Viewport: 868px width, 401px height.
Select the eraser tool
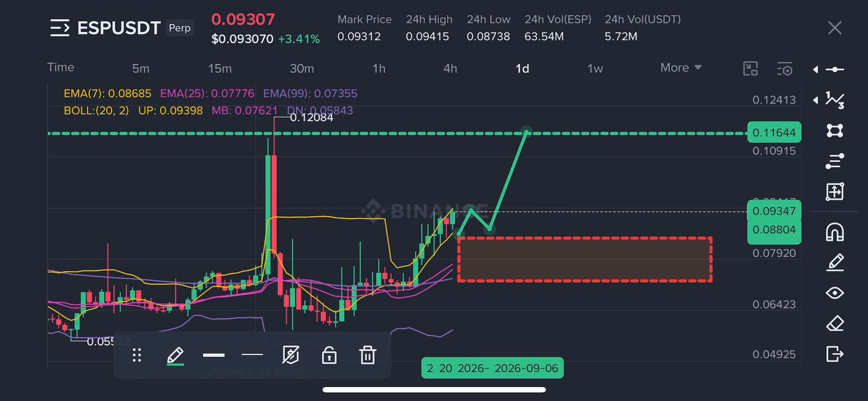point(835,323)
